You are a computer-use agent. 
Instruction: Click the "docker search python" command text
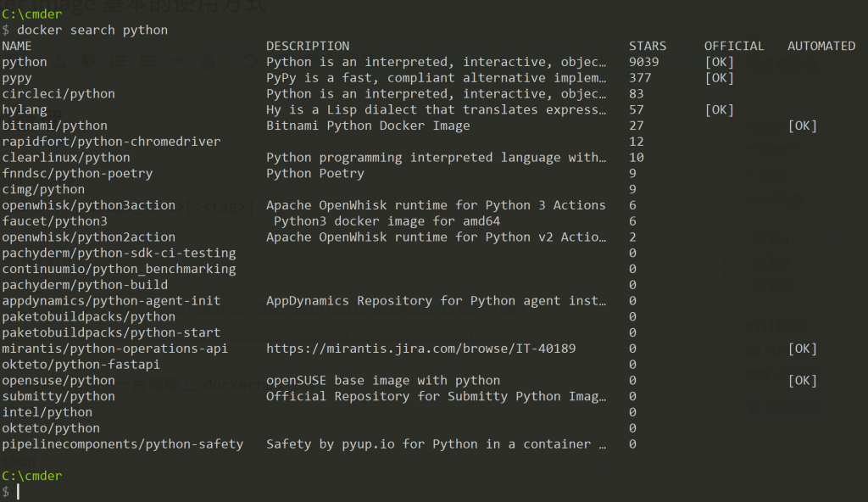(92, 30)
